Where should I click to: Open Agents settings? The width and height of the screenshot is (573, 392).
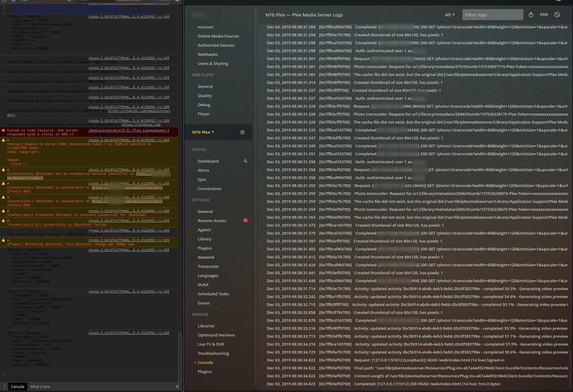[x=204, y=230]
